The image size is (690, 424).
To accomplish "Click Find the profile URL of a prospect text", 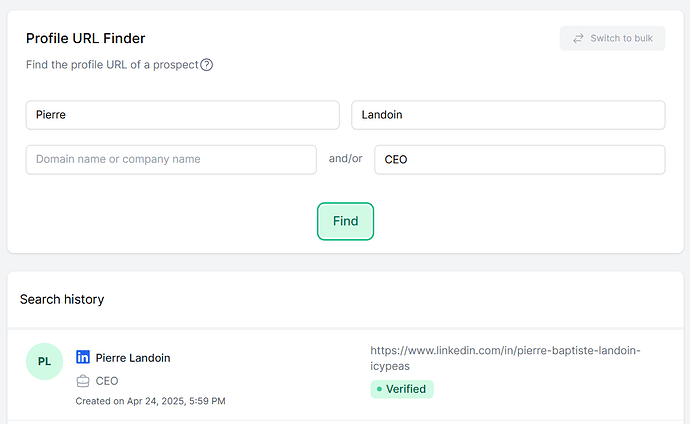I will (x=112, y=65).
